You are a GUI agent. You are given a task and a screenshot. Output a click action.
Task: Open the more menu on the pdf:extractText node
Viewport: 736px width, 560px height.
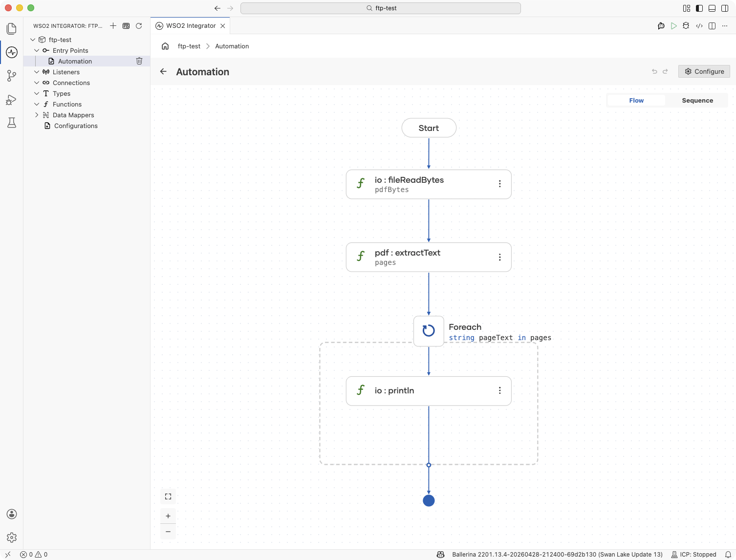point(499,257)
